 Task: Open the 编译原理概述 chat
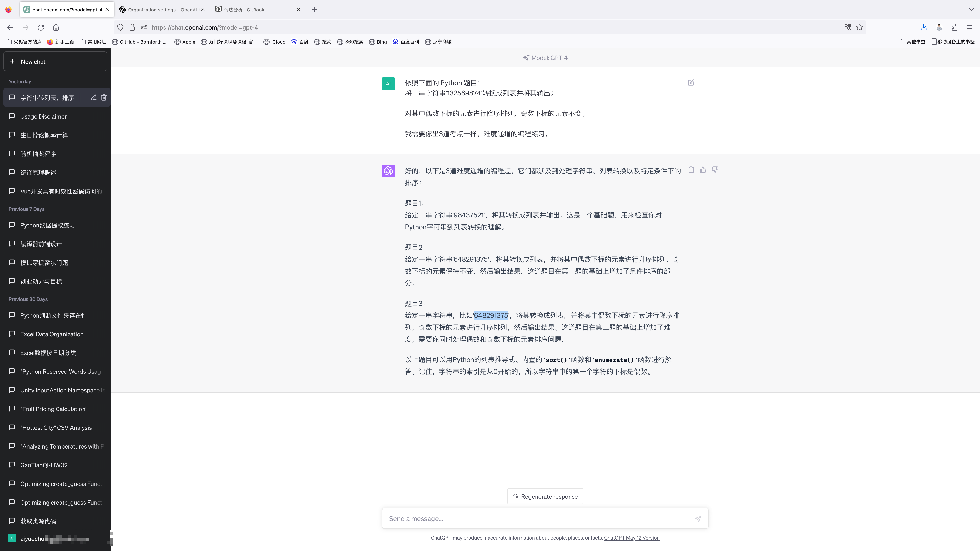coord(55,172)
